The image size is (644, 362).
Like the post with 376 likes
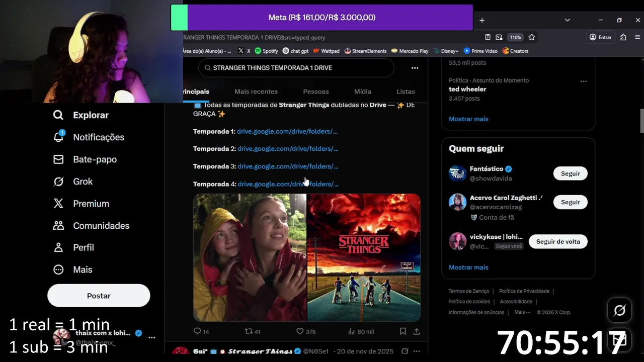(x=306, y=331)
